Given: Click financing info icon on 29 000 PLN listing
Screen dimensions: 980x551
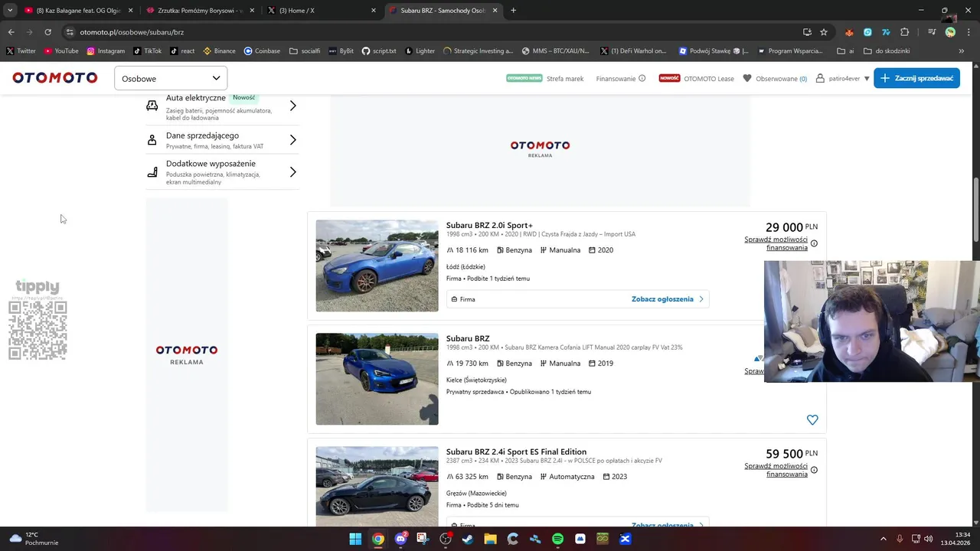Looking at the screenshot, I should 814,243.
